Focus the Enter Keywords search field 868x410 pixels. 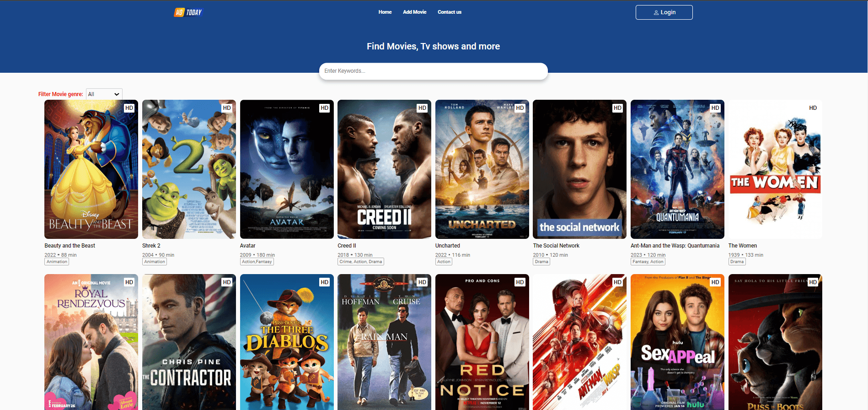click(x=434, y=71)
